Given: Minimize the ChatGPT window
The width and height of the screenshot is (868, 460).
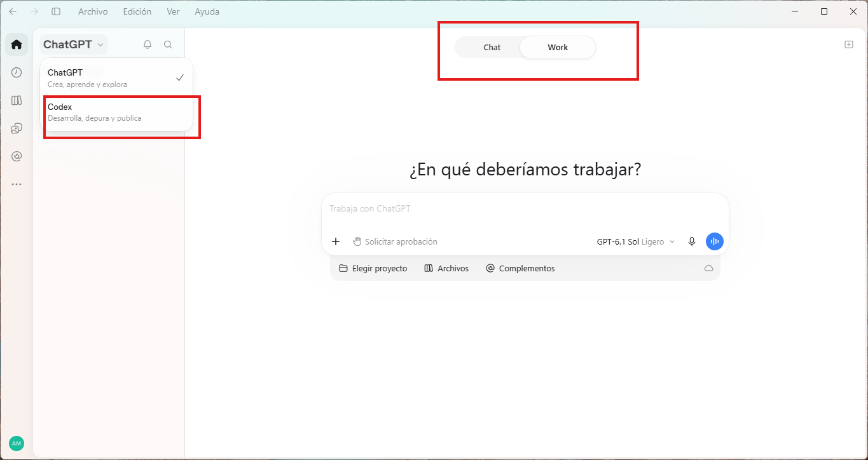Looking at the screenshot, I should click(x=796, y=11).
